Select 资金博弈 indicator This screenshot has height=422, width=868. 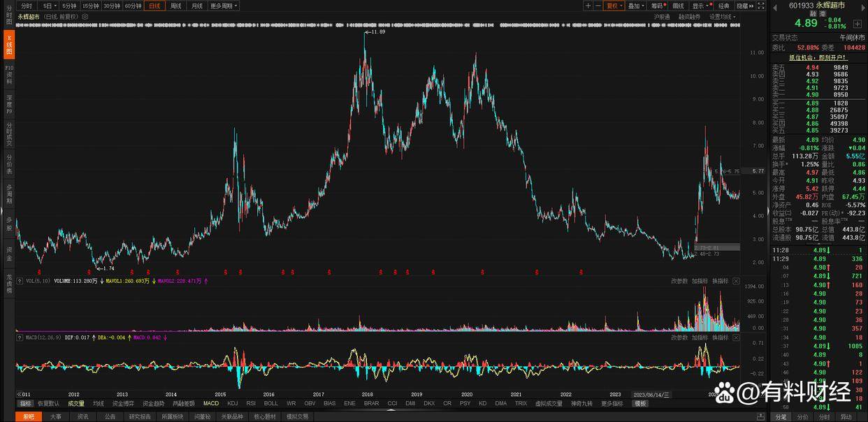[123, 404]
